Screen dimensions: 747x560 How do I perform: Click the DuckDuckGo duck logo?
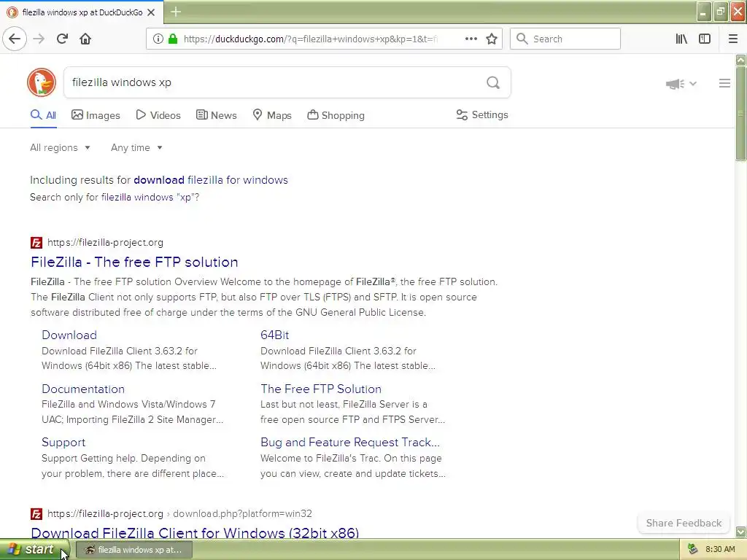[x=42, y=82]
